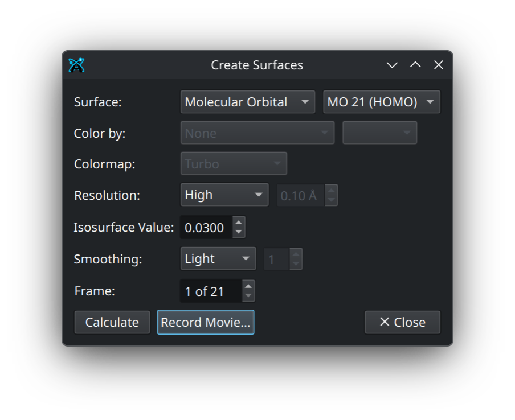Expand the Resolution High dropdown

[x=224, y=195]
